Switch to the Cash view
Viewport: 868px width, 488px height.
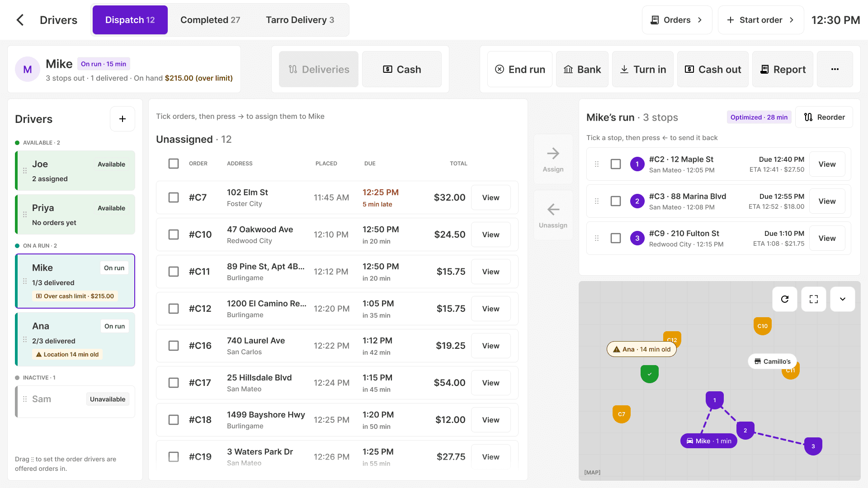click(x=402, y=69)
